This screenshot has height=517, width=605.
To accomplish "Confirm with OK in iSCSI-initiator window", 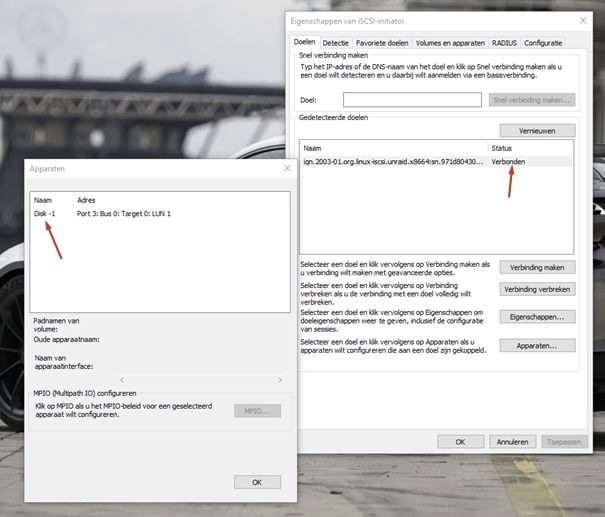I will pyautogui.click(x=460, y=442).
